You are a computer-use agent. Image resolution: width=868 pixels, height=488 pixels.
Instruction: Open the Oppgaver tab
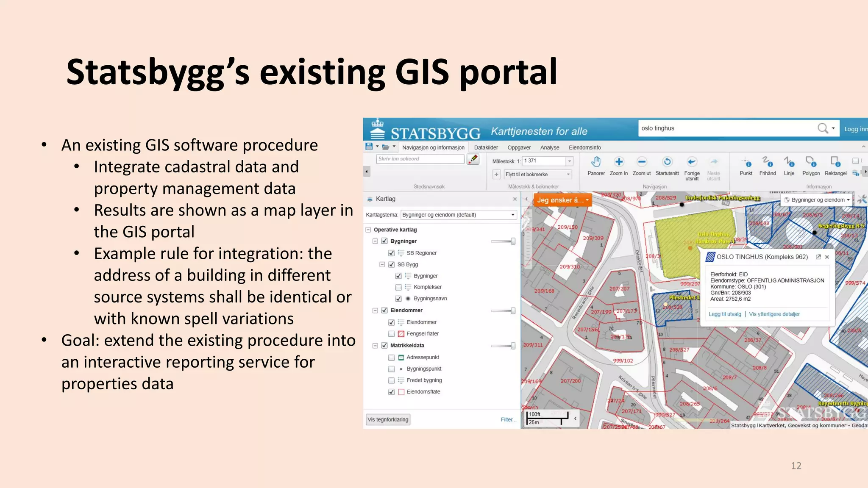(x=519, y=147)
